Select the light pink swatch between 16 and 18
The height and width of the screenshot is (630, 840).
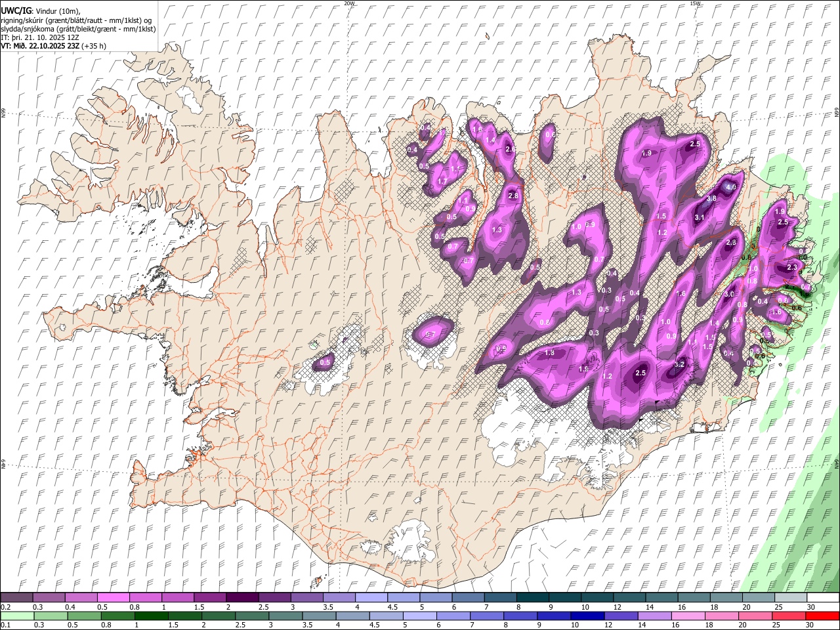tap(688, 616)
